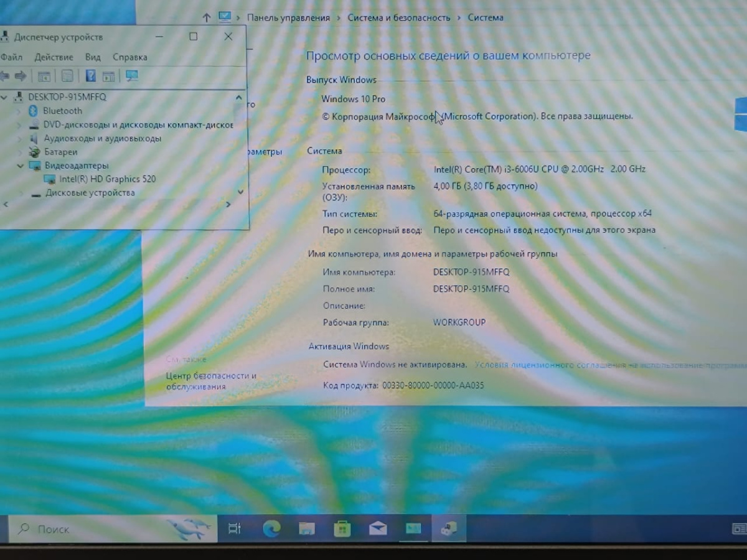
Task: Click the Intel Core i3-6006U processor value
Action: [x=539, y=169]
